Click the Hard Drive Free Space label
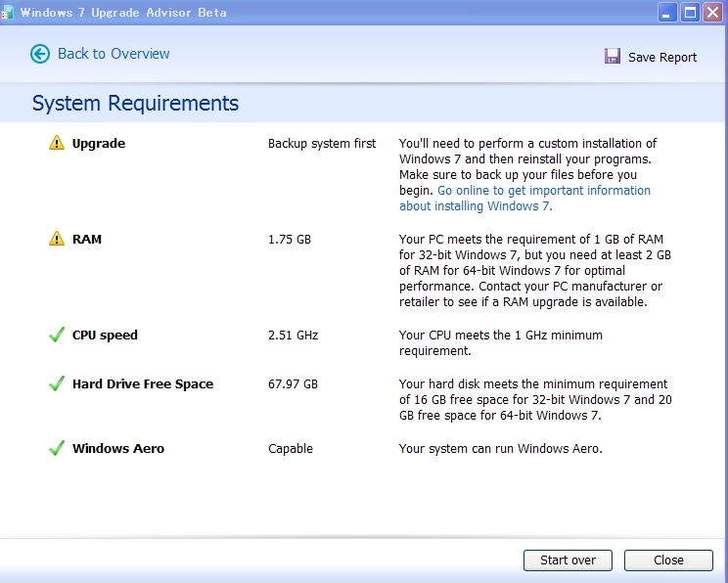Screen dimensions: 728x583 coord(143,384)
